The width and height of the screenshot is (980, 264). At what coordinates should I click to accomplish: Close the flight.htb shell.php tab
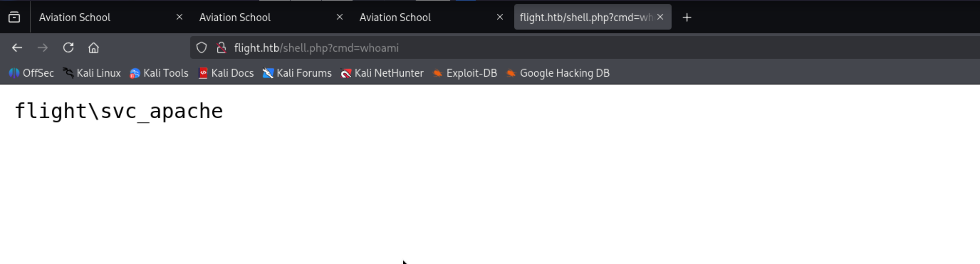(660, 17)
